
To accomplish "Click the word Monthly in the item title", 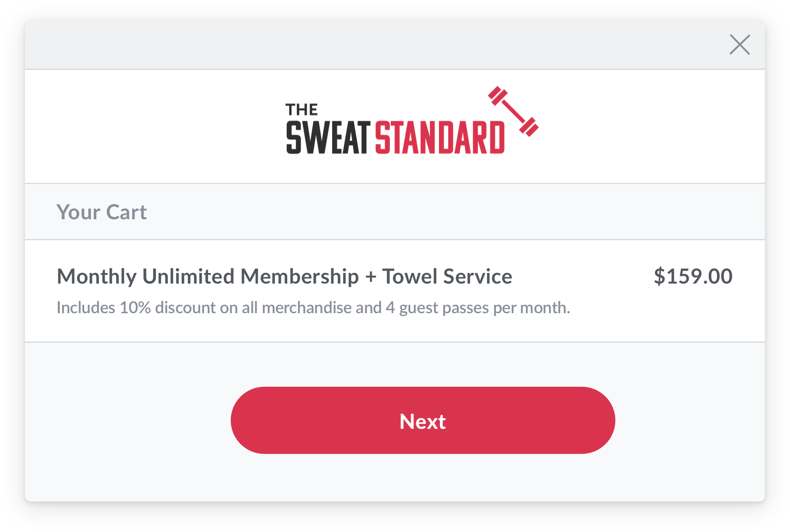I will coord(96,277).
